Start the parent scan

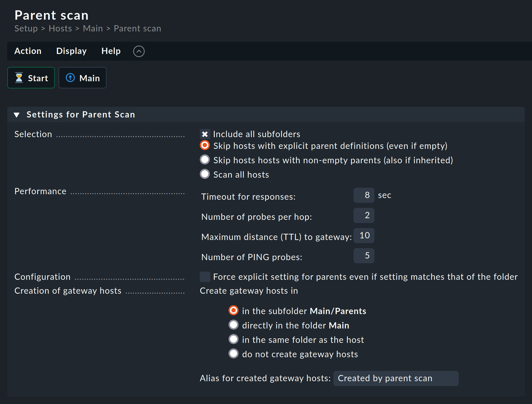click(x=31, y=78)
